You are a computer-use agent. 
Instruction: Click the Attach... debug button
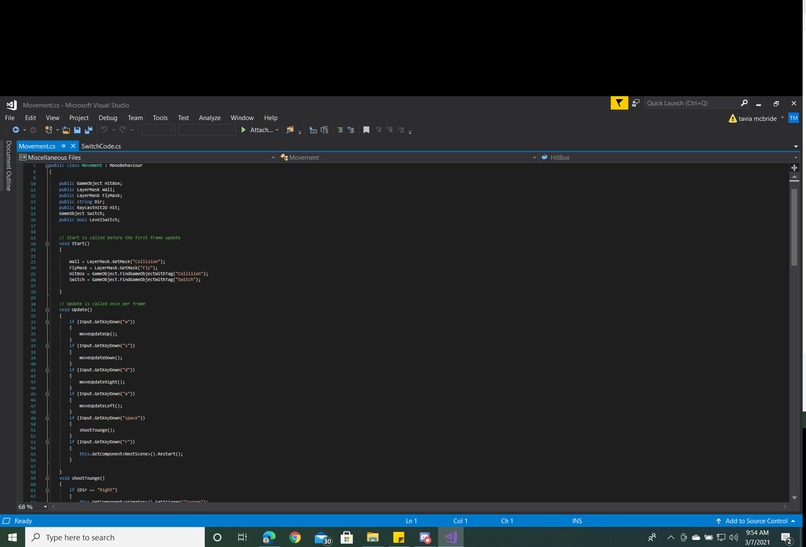[257, 130]
